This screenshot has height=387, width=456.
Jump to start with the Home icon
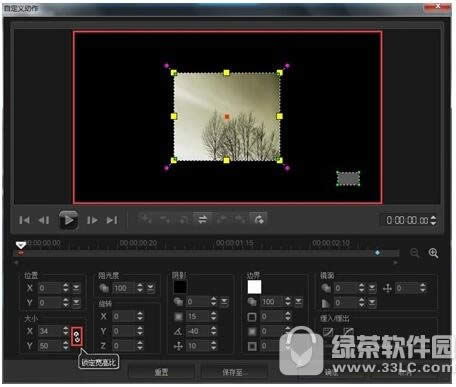coord(24,220)
